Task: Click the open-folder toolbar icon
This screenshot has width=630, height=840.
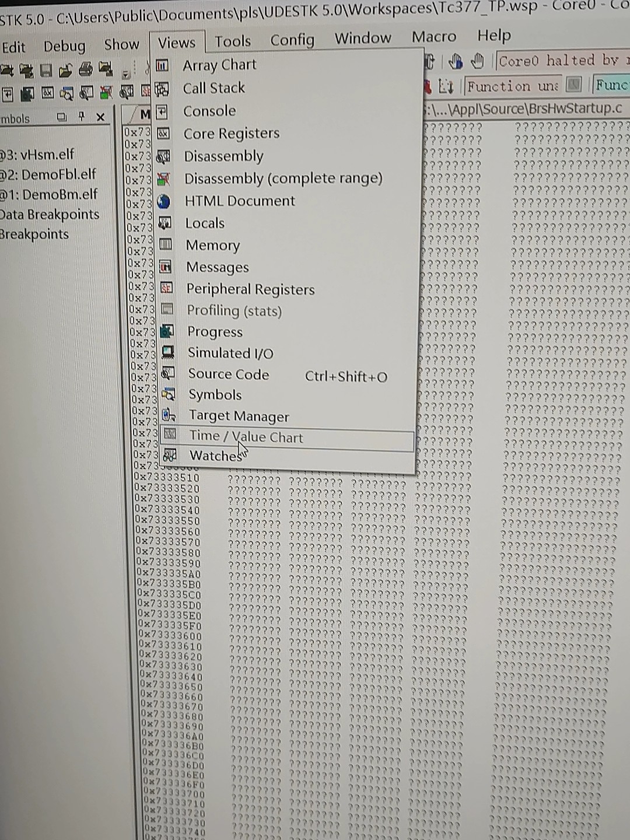Action: click(x=65, y=71)
